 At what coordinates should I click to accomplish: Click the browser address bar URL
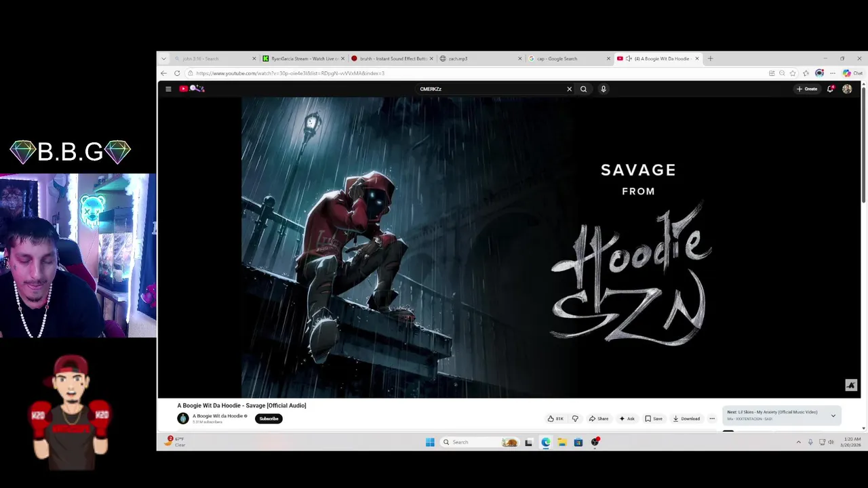click(x=290, y=73)
